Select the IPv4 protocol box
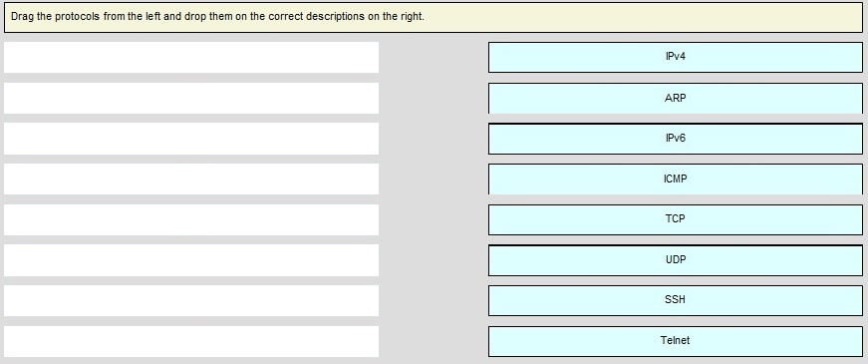 click(x=676, y=57)
